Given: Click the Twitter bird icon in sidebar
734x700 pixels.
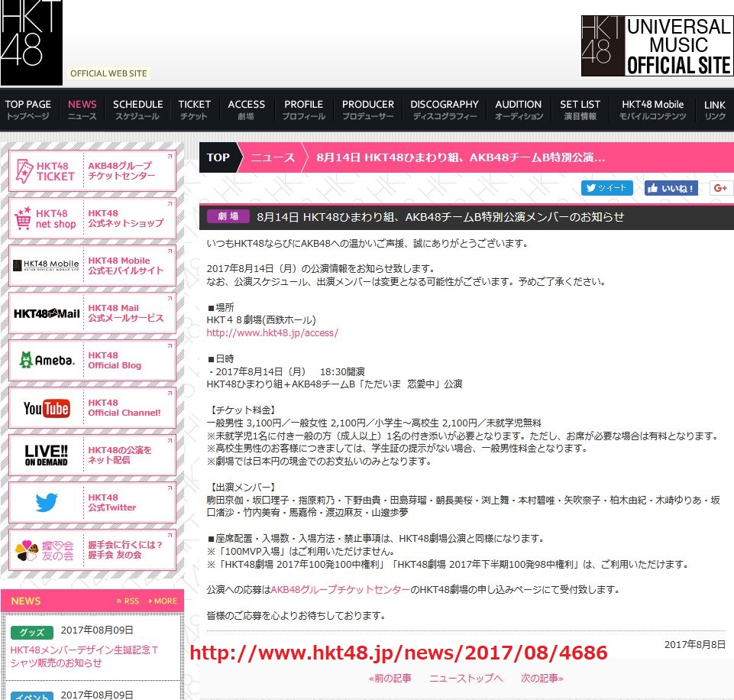Looking at the screenshot, I should [47, 502].
